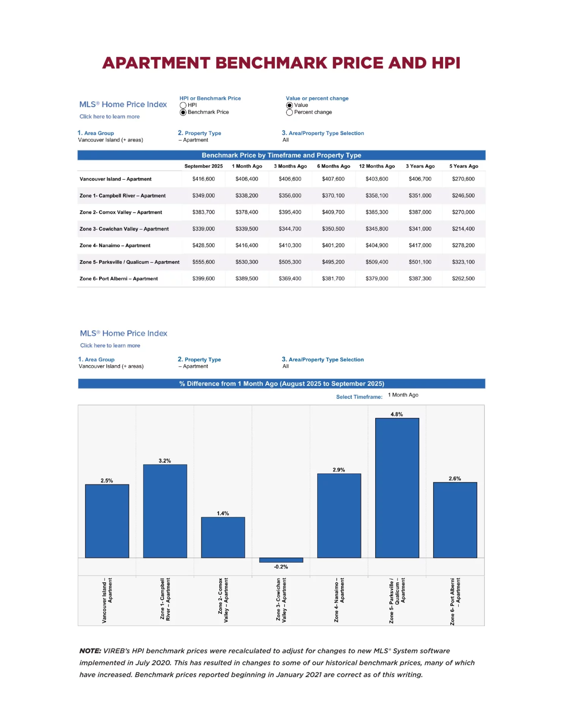
Task: Select the Zone 1 Campbell River 3.2% bar
Action: coord(165,511)
